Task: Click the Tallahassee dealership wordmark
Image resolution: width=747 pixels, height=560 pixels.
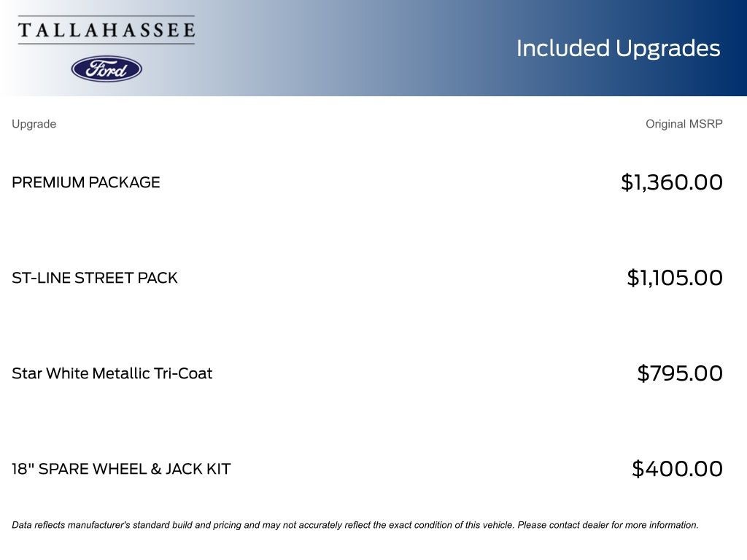Action: 107,30
